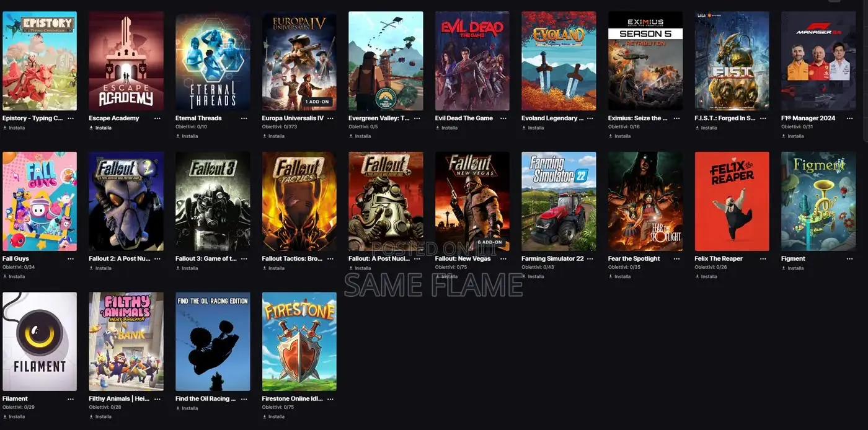Select the F.I.S.T. game cover art
This screenshot has width=868, height=430.
click(x=732, y=61)
